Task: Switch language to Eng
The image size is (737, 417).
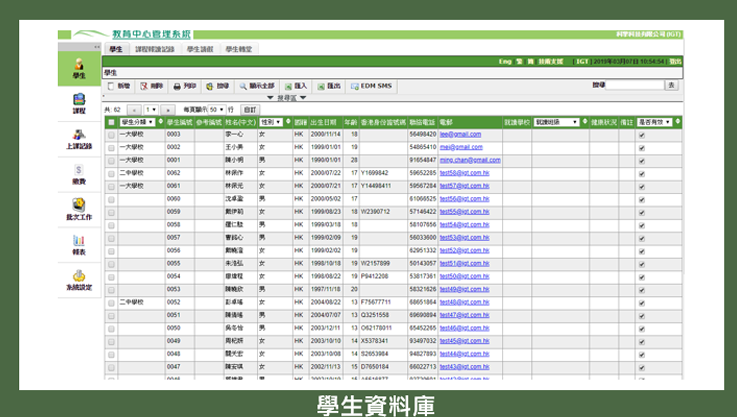Action: [505, 62]
